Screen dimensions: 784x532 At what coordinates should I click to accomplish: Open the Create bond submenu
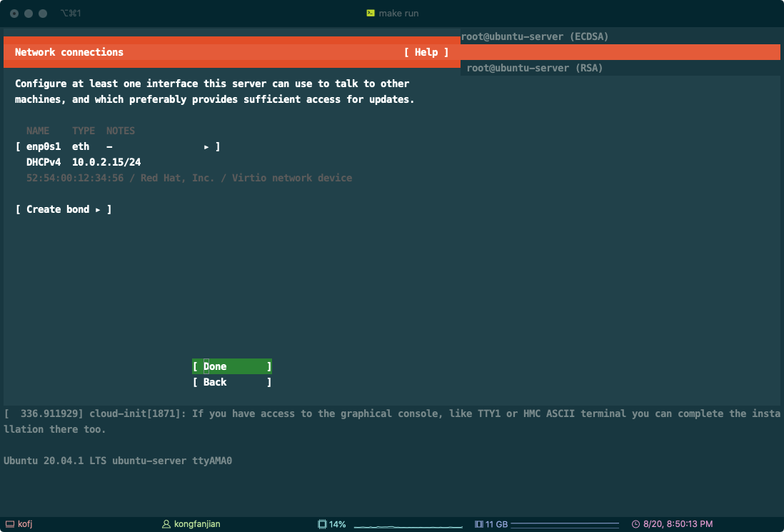(x=64, y=209)
